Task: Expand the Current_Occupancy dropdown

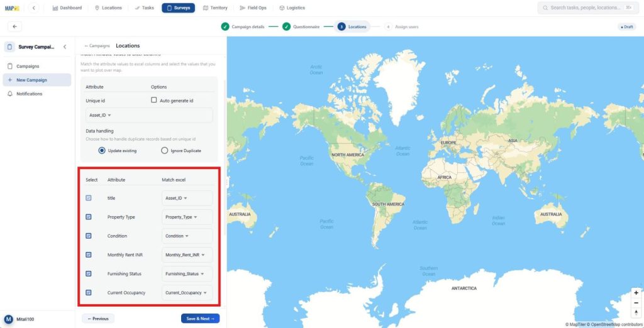Action: (187, 292)
